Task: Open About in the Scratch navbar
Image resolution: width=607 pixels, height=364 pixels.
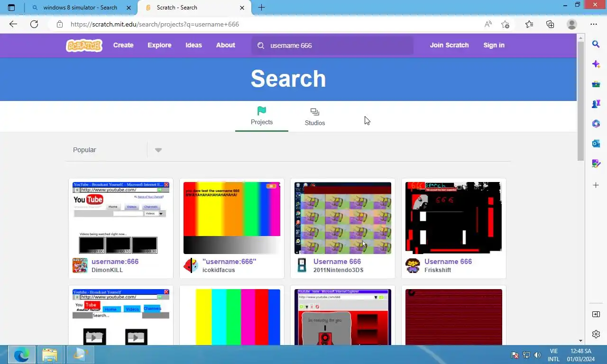Action: click(x=226, y=45)
